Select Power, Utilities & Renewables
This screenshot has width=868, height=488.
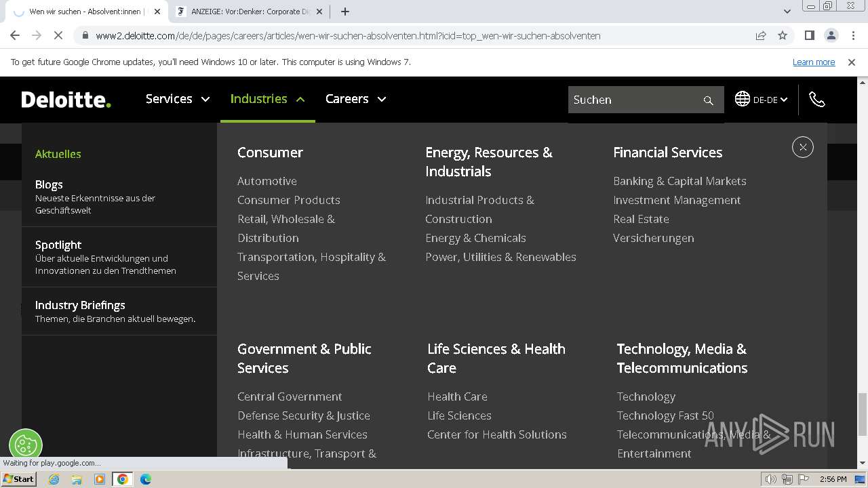(500, 257)
